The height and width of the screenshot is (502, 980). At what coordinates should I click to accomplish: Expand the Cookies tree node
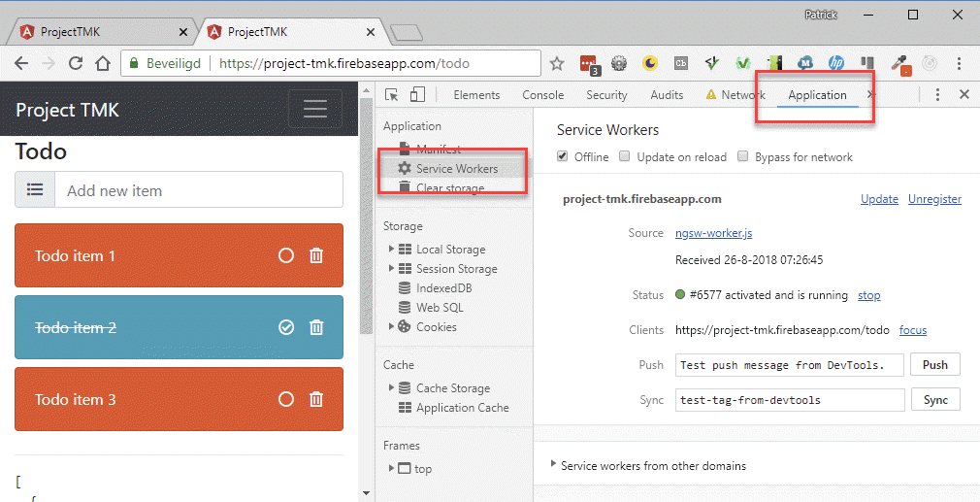(392, 327)
